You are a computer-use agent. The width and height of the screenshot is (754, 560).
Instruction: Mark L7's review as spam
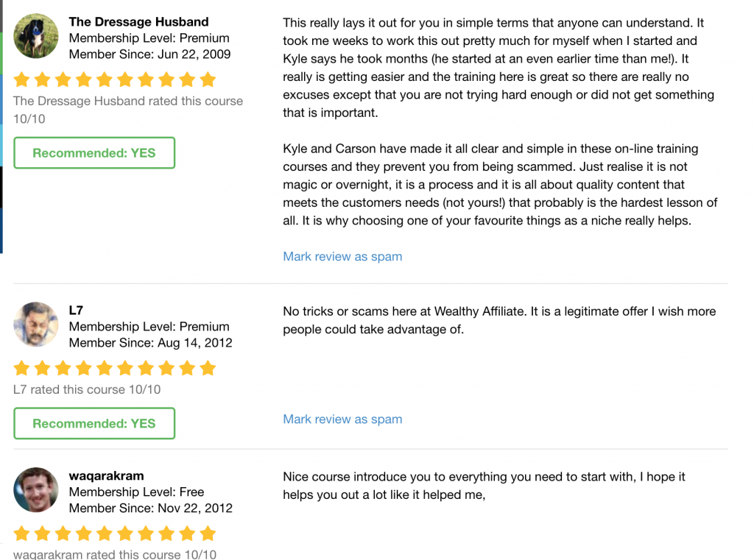pyautogui.click(x=342, y=419)
